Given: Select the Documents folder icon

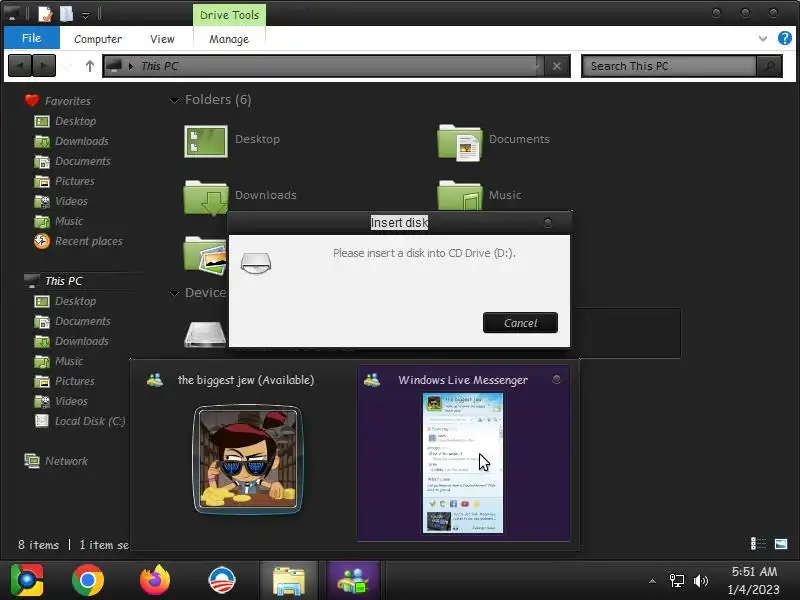Looking at the screenshot, I should coord(460,142).
